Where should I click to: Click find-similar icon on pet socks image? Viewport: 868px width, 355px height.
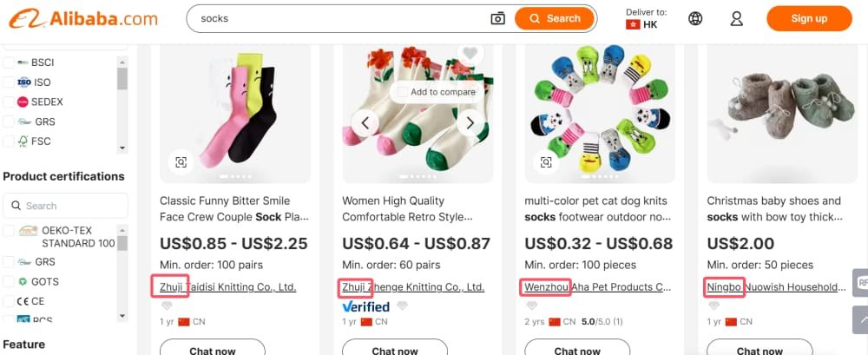(x=545, y=161)
